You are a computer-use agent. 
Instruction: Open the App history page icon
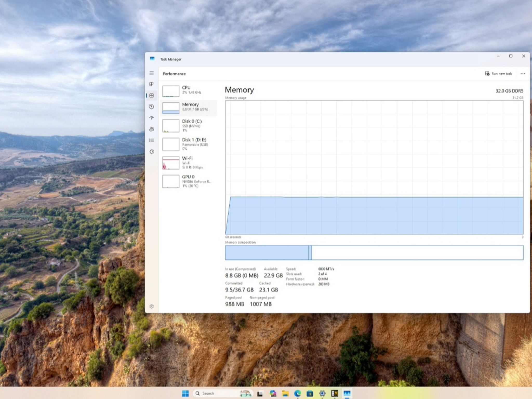[x=151, y=107]
